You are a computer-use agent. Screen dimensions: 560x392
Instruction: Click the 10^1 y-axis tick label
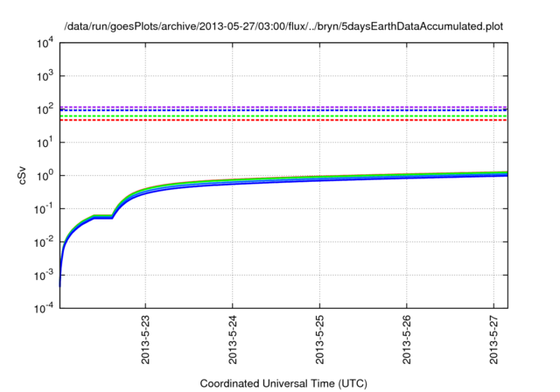tap(45, 143)
